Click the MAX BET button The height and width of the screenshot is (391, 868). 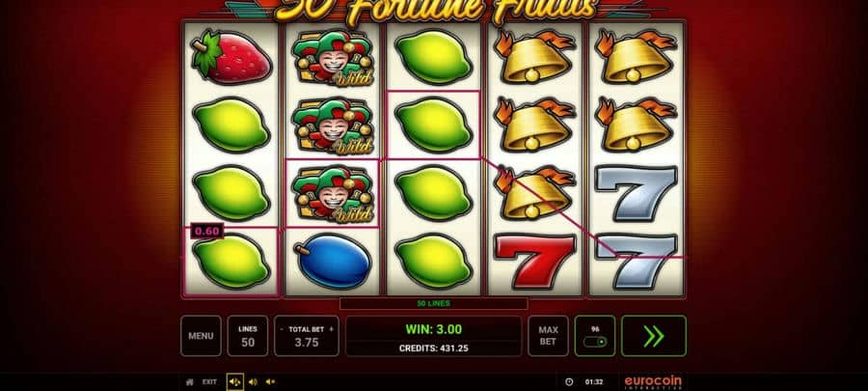pyautogui.click(x=548, y=336)
